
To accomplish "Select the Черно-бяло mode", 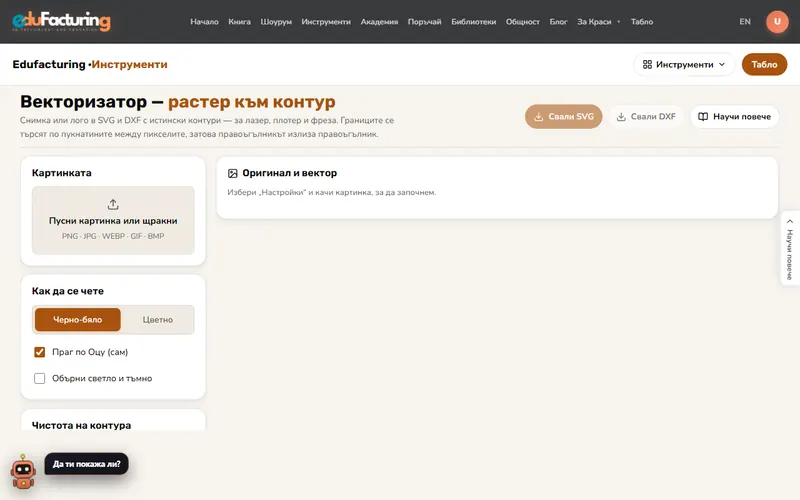I will [x=78, y=320].
